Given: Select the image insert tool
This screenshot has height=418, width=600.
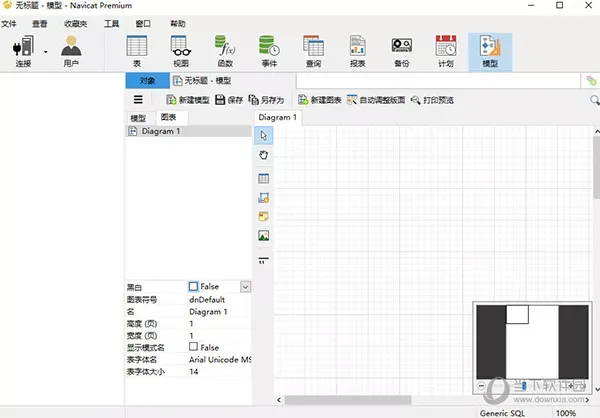Looking at the screenshot, I should tap(263, 235).
